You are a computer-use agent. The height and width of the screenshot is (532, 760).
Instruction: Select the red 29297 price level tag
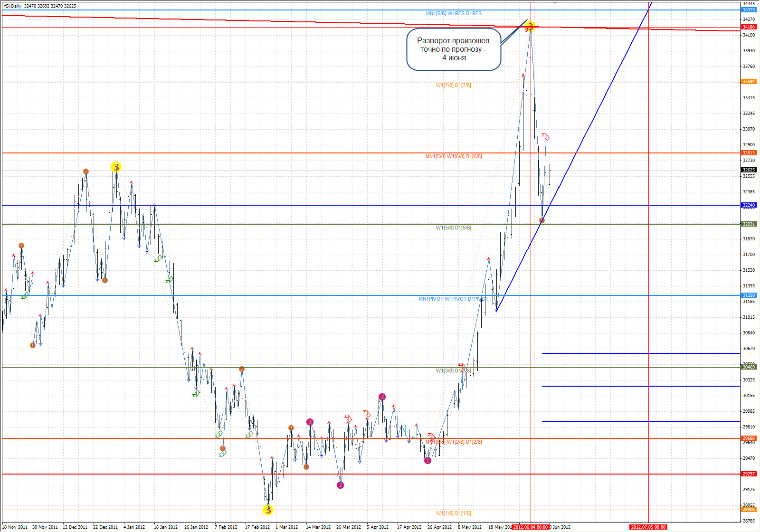click(749, 474)
